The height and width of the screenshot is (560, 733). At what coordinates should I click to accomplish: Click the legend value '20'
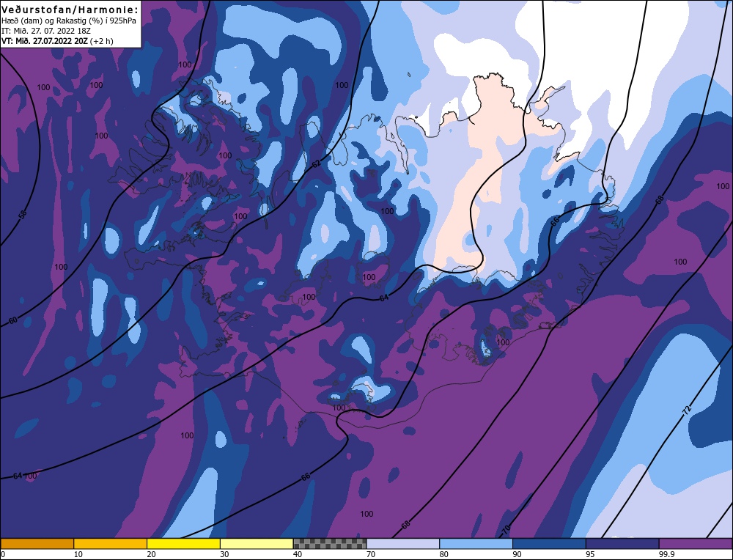point(152,554)
